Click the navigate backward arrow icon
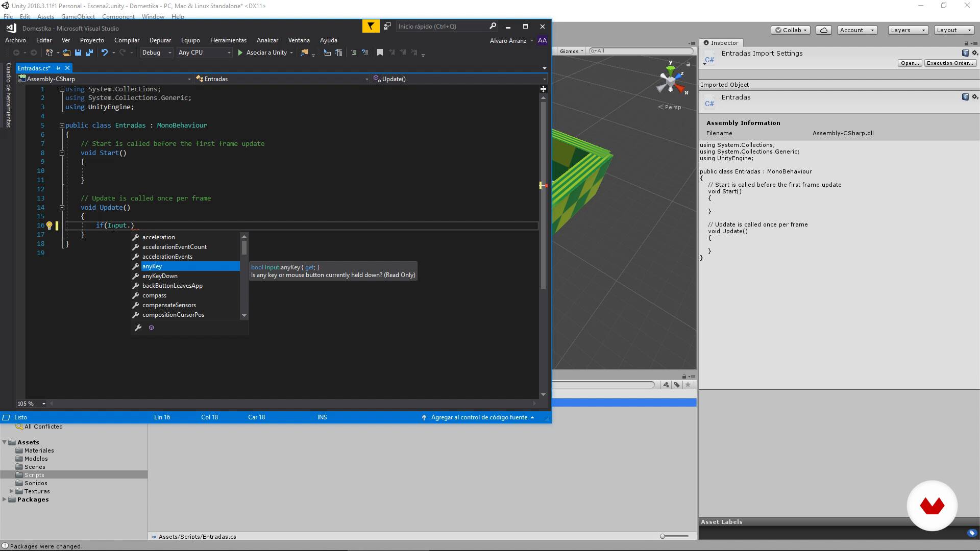 click(16, 53)
